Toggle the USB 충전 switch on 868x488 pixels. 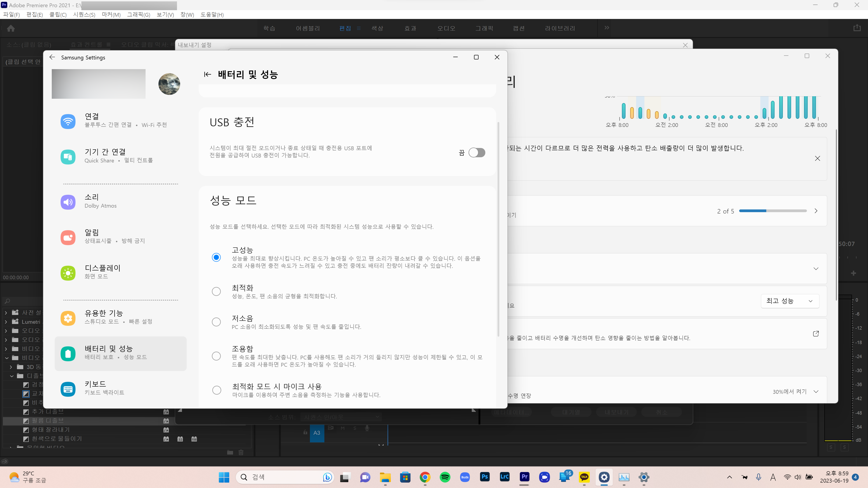coord(476,152)
